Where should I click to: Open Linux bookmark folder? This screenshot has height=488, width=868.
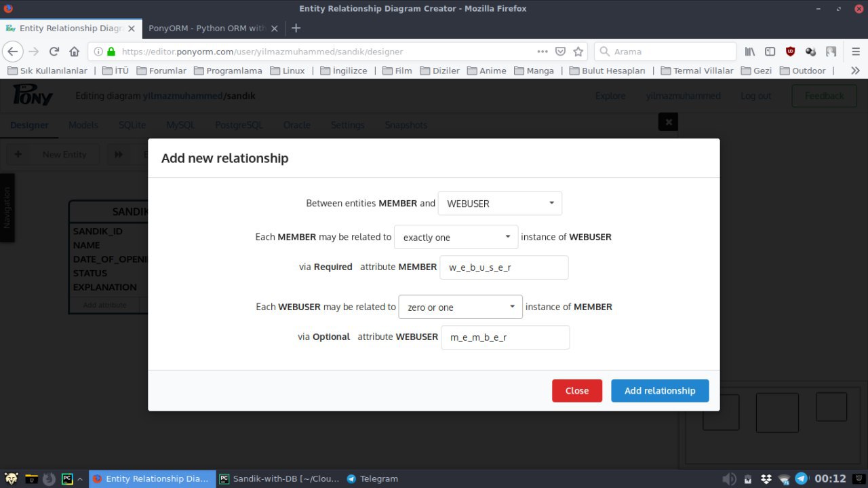click(288, 71)
